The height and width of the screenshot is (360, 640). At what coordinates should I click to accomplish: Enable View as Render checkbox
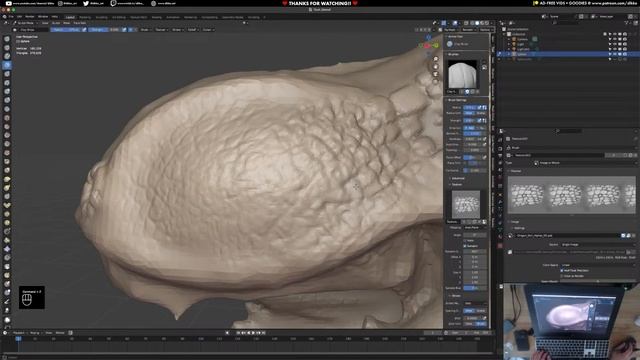[562, 276]
